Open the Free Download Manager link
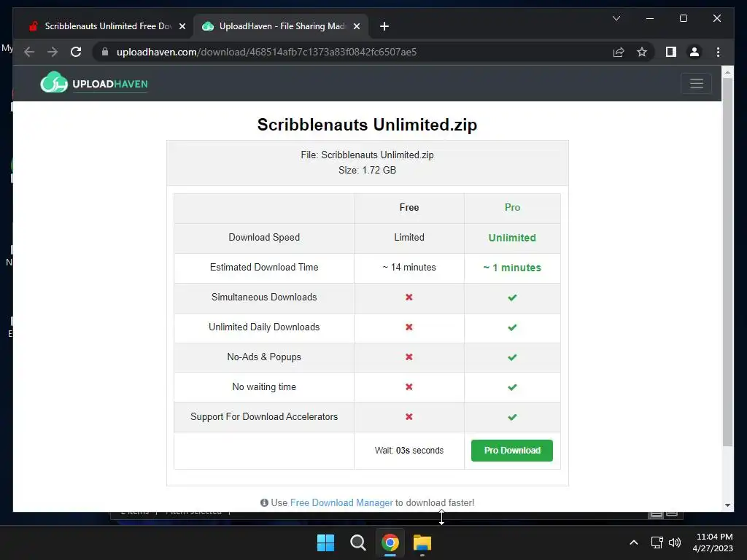The image size is (747, 560). 341,502
